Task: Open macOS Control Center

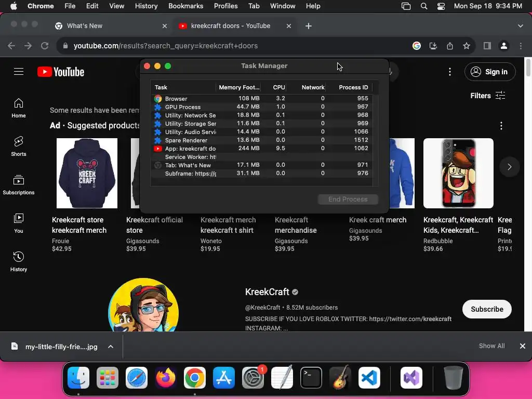Action: (441, 6)
